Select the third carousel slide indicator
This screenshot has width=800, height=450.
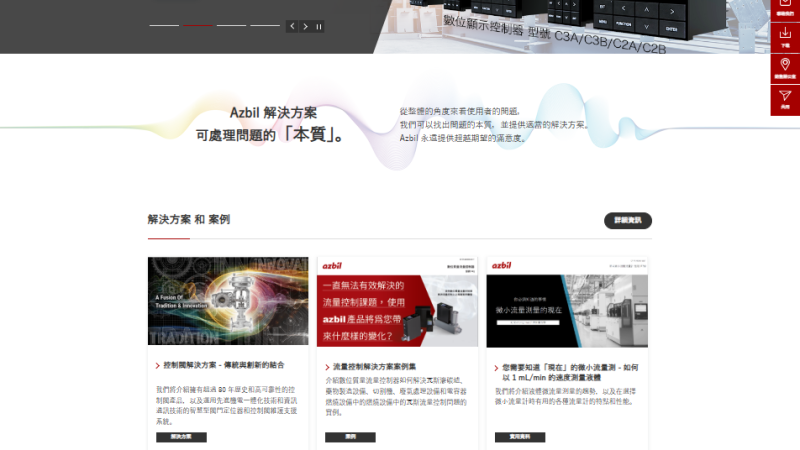[231, 25]
